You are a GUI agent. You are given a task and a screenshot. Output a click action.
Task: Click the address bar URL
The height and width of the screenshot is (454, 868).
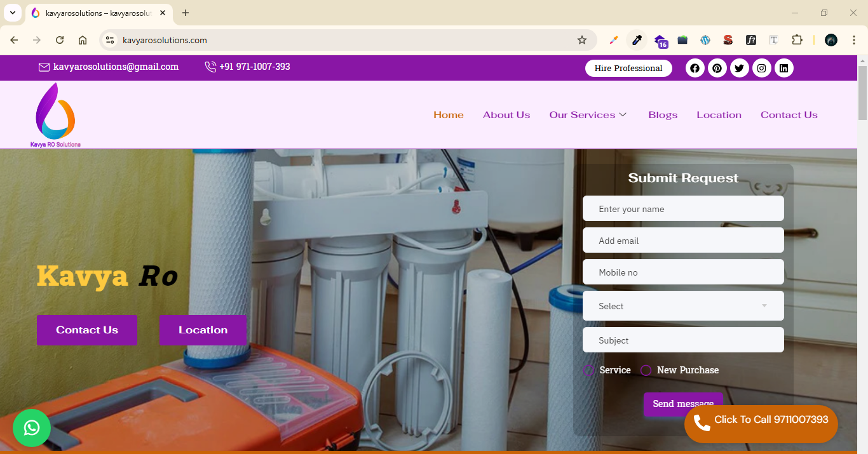click(x=165, y=40)
